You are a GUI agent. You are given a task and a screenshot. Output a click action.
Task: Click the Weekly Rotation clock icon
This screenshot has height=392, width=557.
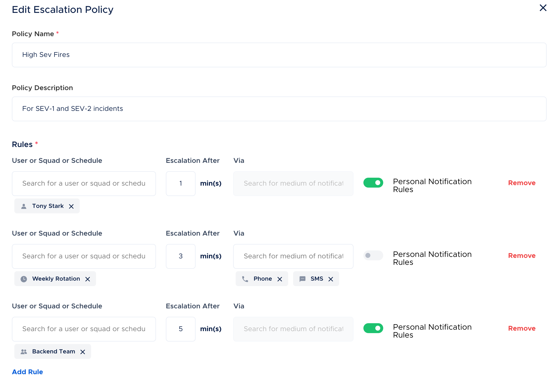click(x=24, y=279)
